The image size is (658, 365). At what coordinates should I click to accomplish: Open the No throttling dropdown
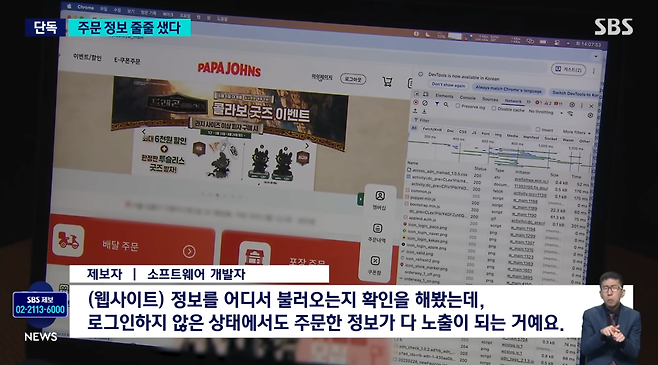tap(546, 112)
